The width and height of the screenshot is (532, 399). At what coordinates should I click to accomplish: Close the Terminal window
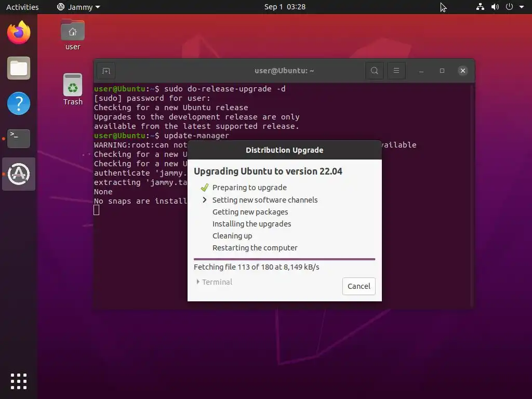coord(462,71)
